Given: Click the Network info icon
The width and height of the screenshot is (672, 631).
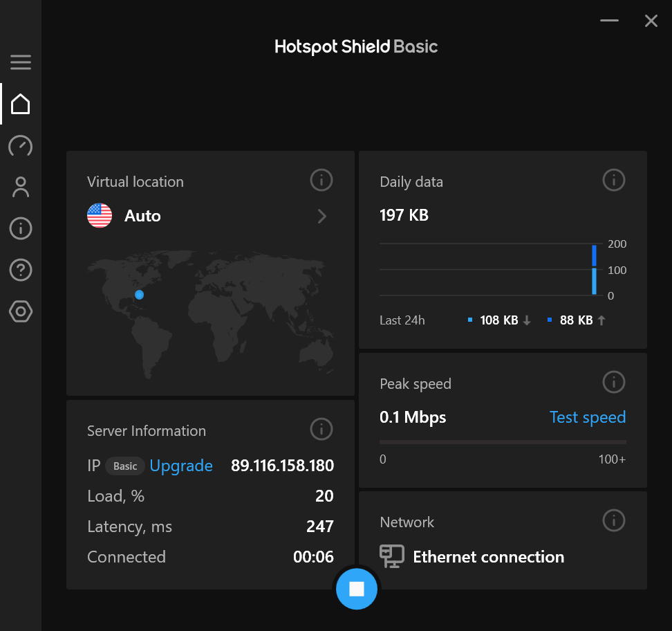Looking at the screenshot, I should coord(613,520).
